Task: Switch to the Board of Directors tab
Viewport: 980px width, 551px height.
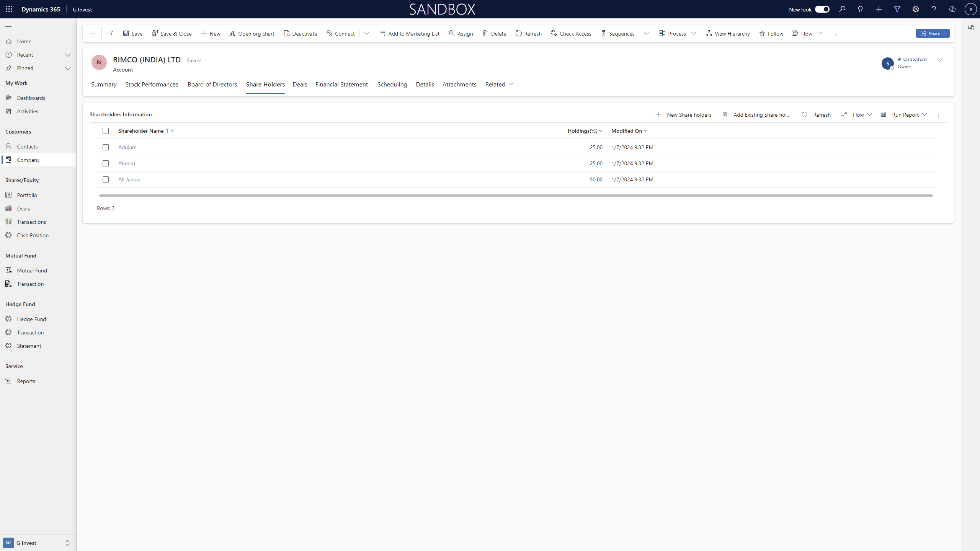Action: [212, 84]
